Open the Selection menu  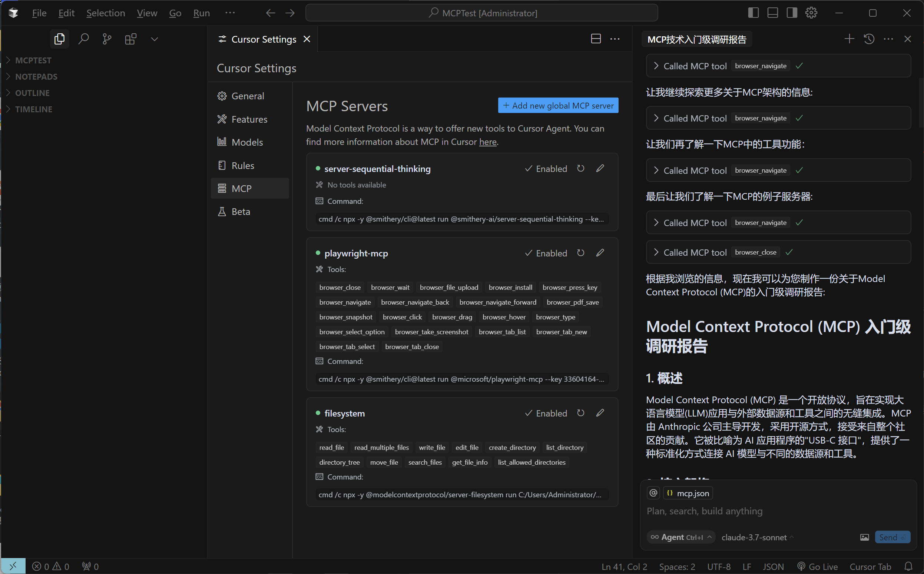(x=106, y=13)
